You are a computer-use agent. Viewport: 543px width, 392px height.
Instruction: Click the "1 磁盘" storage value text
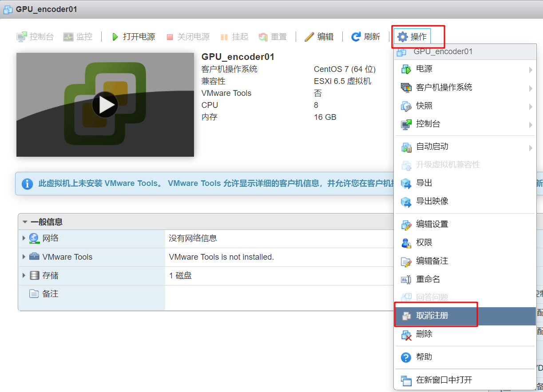coord(180,275)
